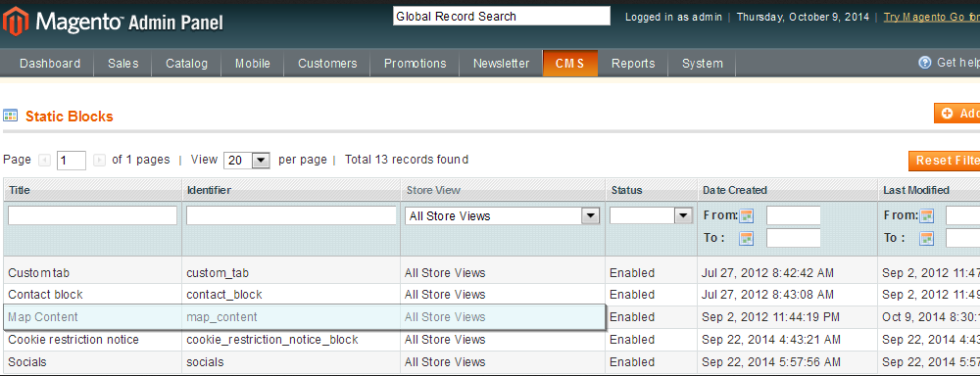Click Total 13 records found text
This screenshot has height=376, width=980.
[407, 160]
